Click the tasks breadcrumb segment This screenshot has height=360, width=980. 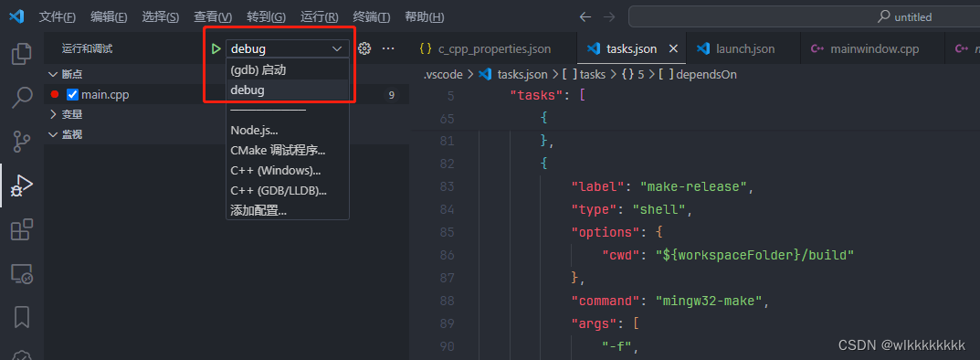pyautogui.click(x=593, y=74)
